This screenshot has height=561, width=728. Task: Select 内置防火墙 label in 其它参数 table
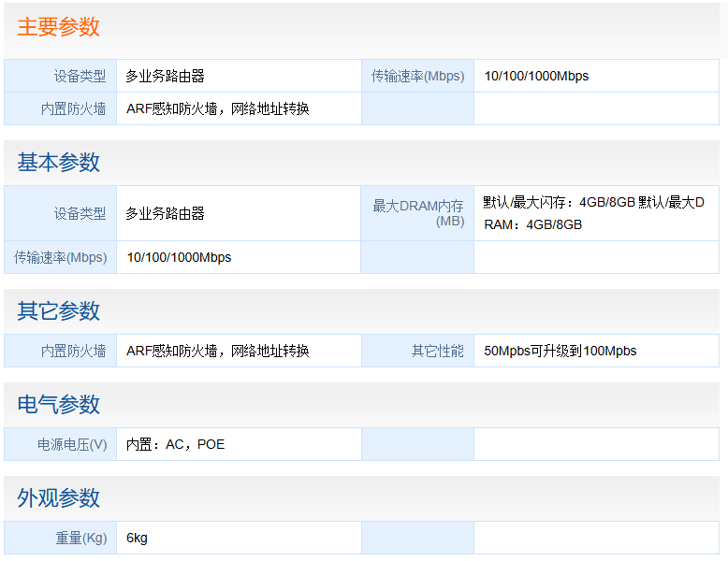[73, 351]
